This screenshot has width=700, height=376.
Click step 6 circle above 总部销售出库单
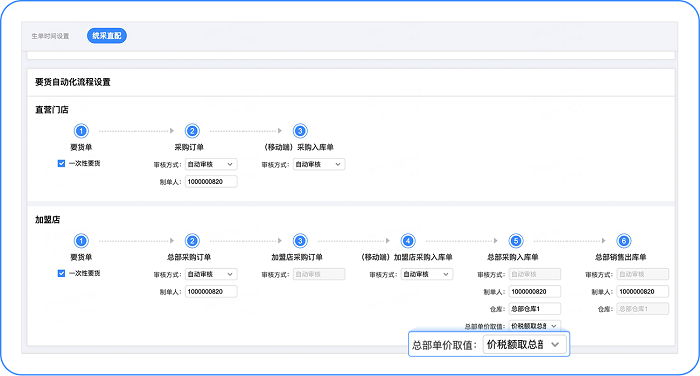pyautogui.click(x=624, y=241)
